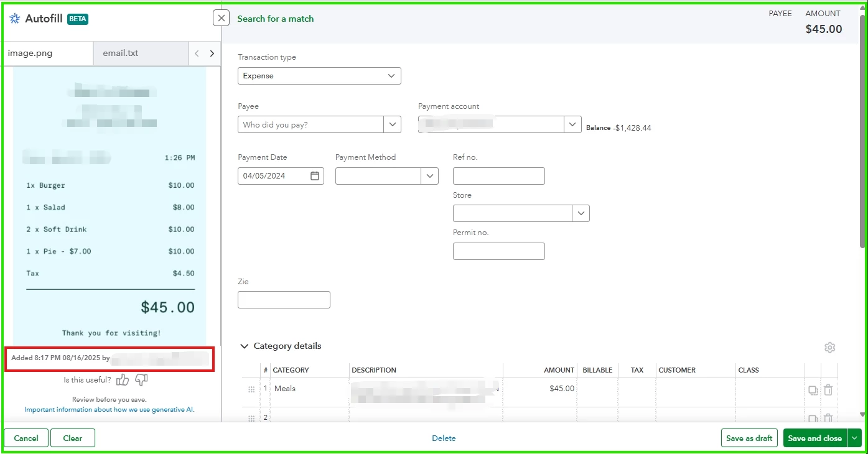Switch to the image.png tab
This screenshot has height=454, width=868.
[x=49, y=53]
